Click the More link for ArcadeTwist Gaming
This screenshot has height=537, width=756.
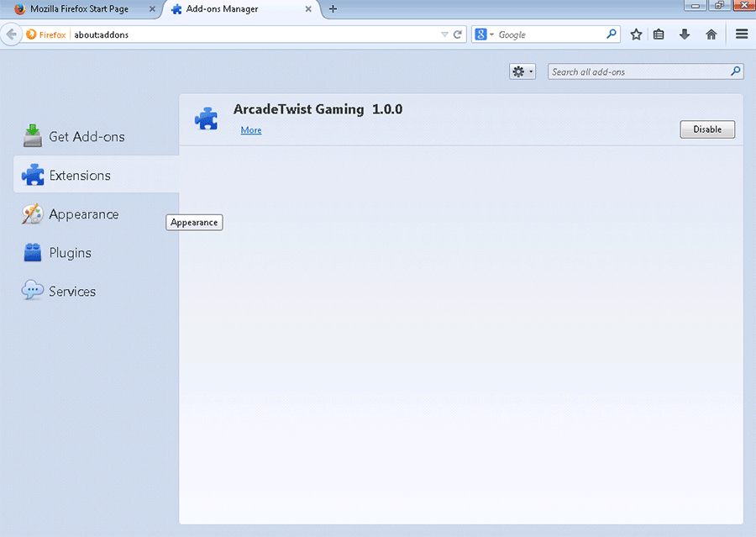click(250, 130)
